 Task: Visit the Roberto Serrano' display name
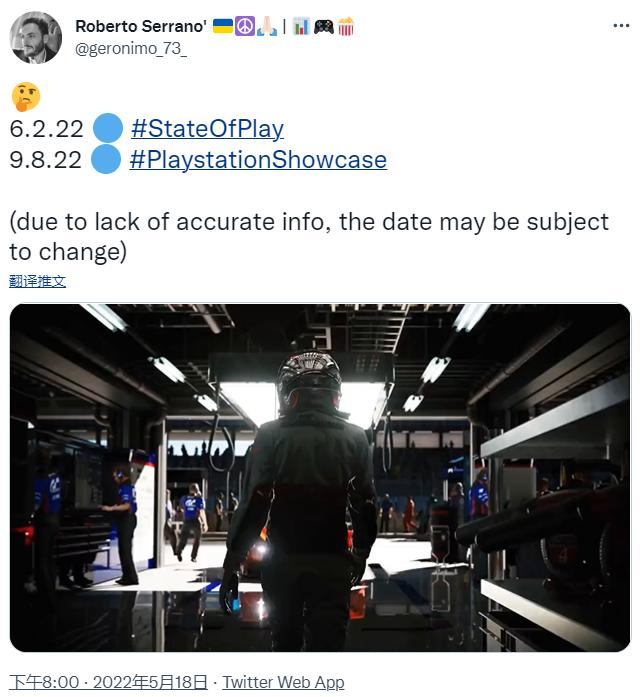tap(139, 27)
